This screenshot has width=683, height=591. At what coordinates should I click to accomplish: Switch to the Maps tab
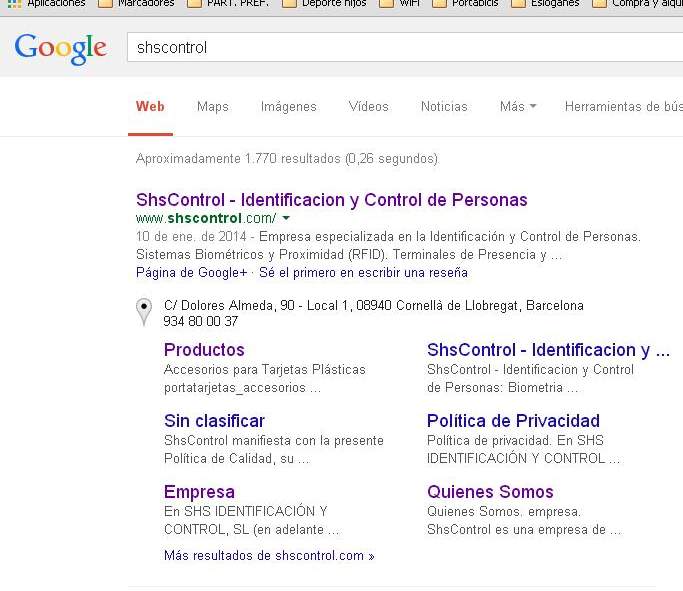tap(213, 106)
